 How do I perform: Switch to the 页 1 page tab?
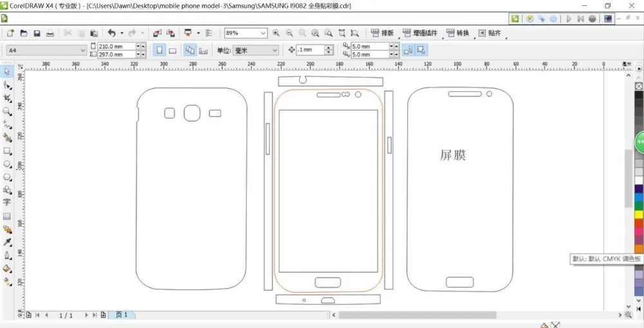point(122,315)
